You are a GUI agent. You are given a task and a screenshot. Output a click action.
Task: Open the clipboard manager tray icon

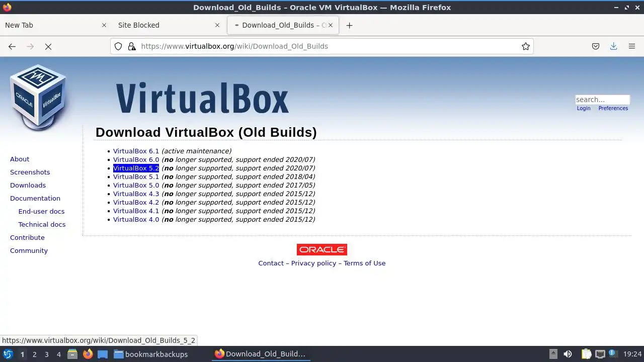[x=586, y=354]
